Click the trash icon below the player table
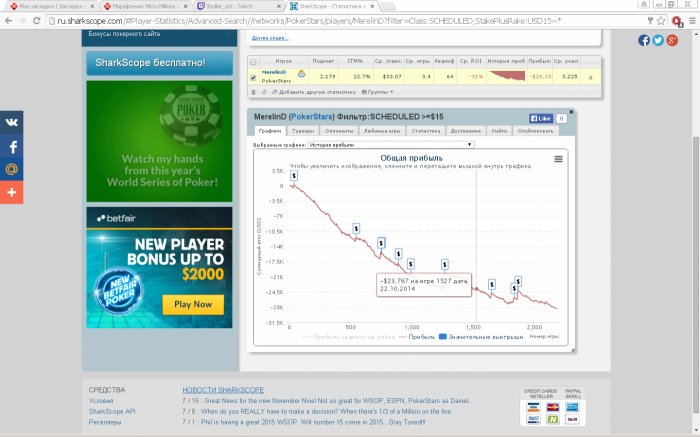This screenshot has width=700, height=437. (x=254, y=92)
